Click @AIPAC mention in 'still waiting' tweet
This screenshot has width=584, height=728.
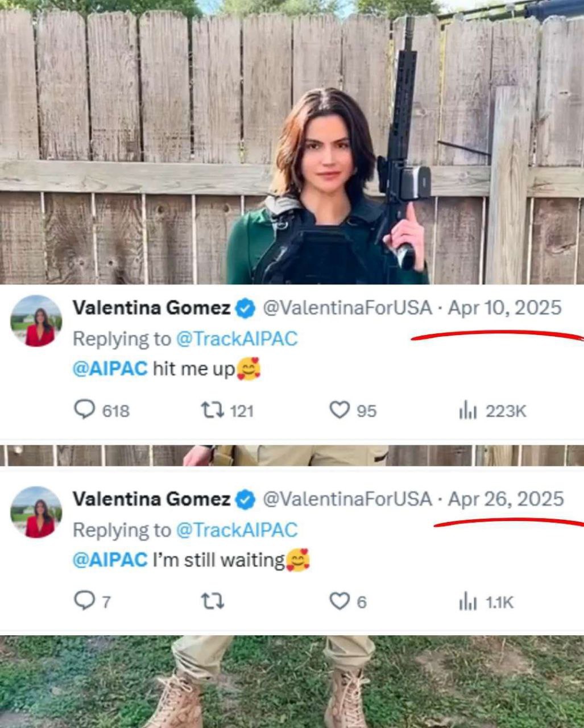[110, 560]
